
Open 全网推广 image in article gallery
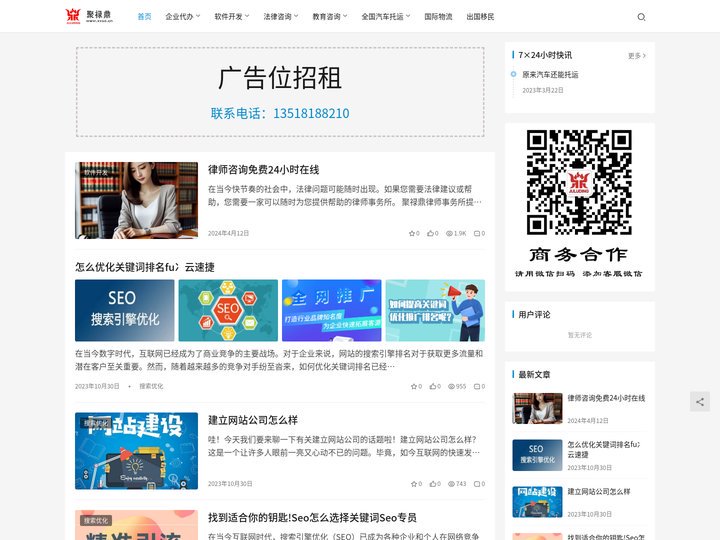coord(332,310)
